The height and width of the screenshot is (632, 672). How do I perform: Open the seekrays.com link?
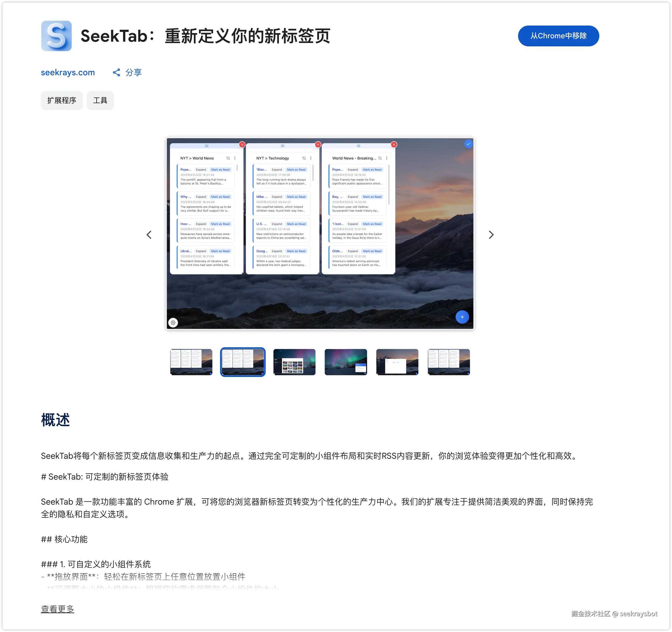point(68,72)
